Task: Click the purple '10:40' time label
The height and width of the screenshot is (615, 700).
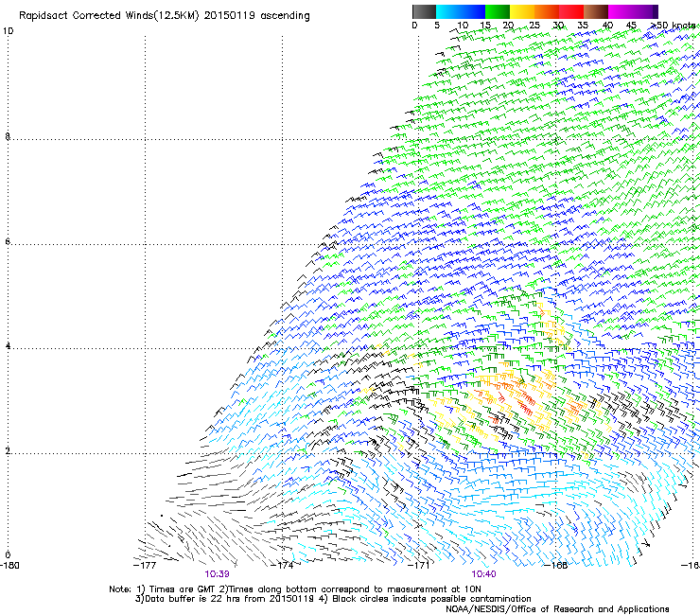Action: 483,574
